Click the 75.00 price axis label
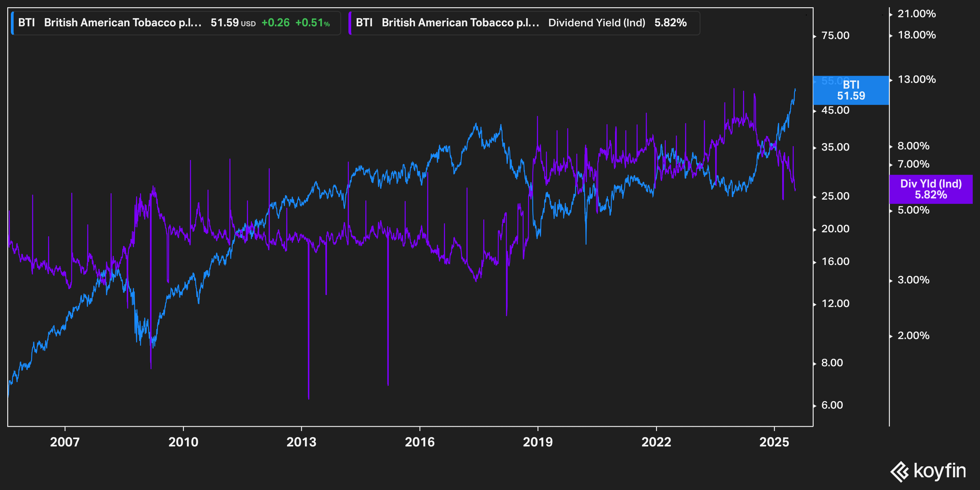This screenshot has height=490, width=980. point(835,36)
